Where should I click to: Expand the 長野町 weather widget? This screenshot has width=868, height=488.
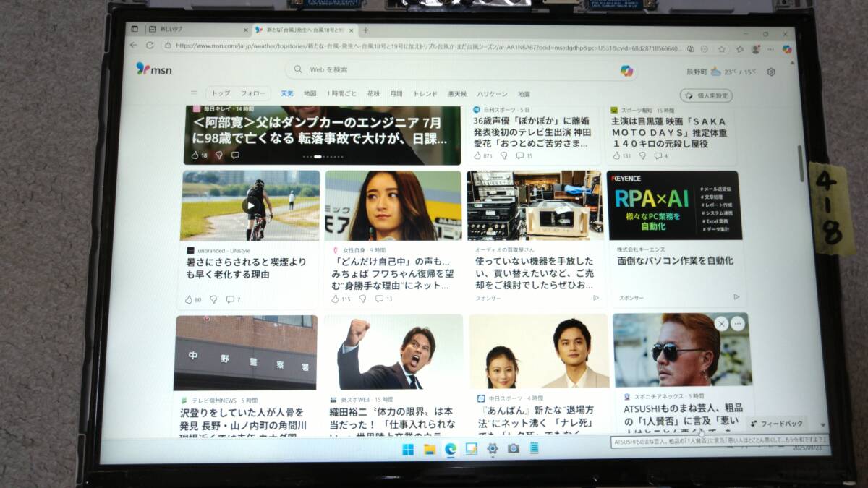click(712, 72)
